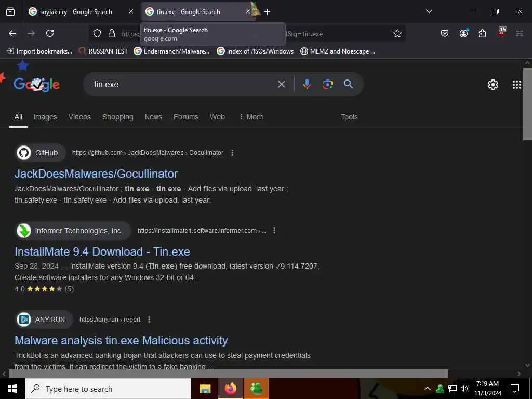Click the site security padlock icon
532x399 pixels.
(x=112, y=33)
